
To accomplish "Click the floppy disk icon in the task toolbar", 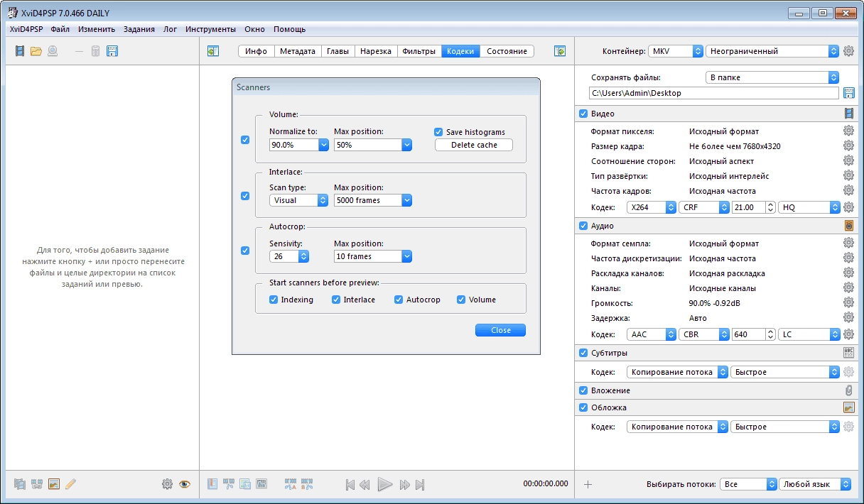I will coord(112,51).
